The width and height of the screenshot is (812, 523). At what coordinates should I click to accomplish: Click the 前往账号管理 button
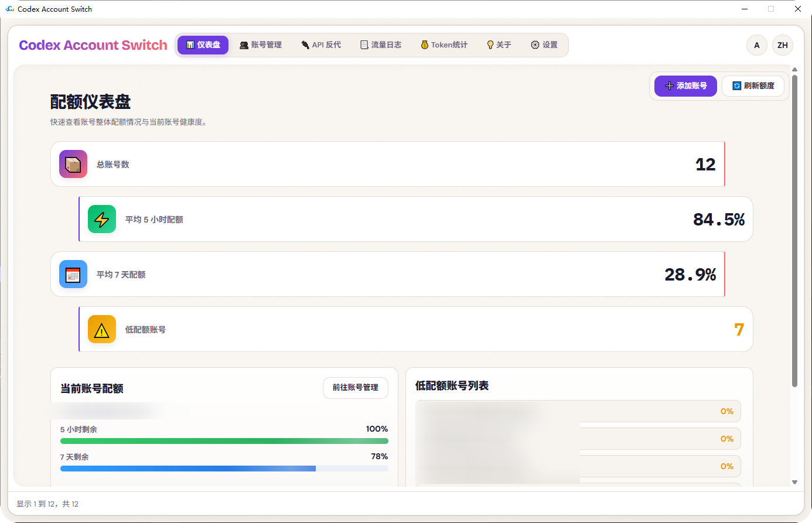tap(356, 388)
